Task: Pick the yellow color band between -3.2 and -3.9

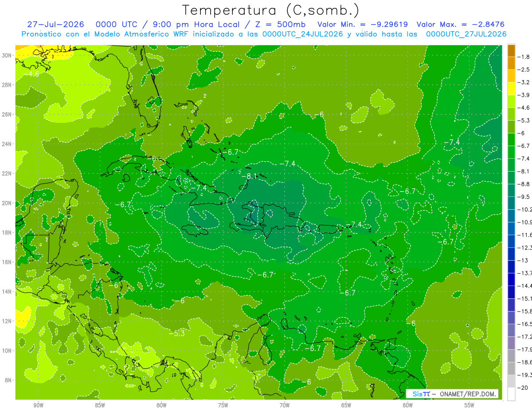Action: tap(511, 89)
